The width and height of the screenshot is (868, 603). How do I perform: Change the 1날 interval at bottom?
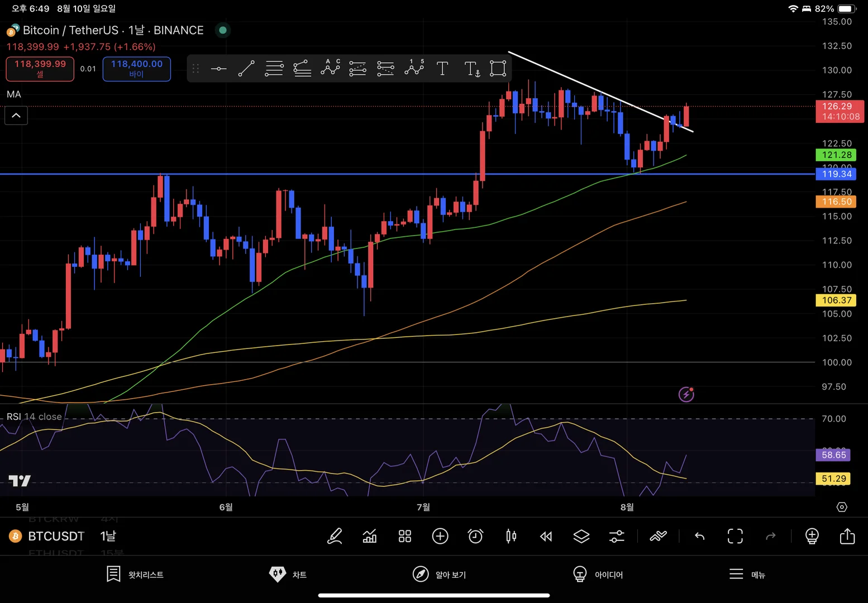pyautogui.click(x=108, y=537)
